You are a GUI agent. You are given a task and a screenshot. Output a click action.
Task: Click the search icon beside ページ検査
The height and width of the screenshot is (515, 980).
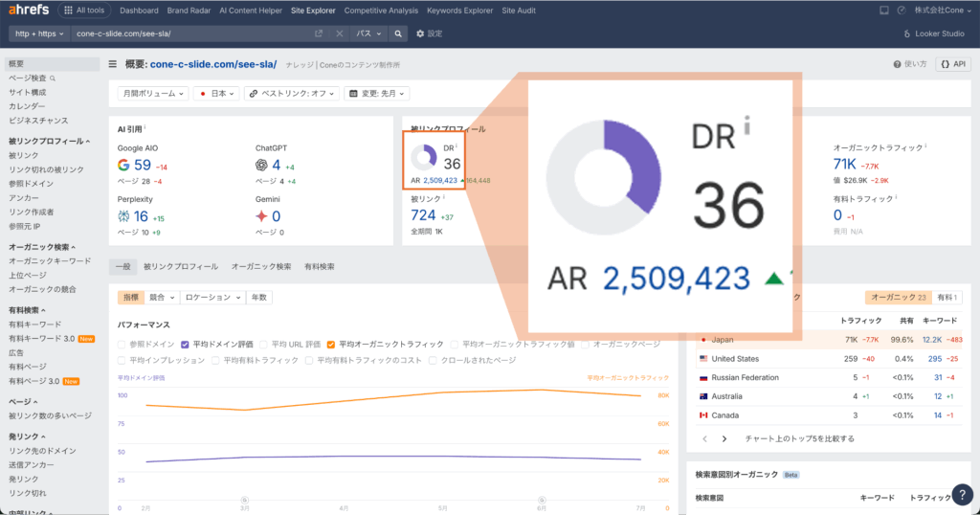pyautogui.click(x=53, y=78)
